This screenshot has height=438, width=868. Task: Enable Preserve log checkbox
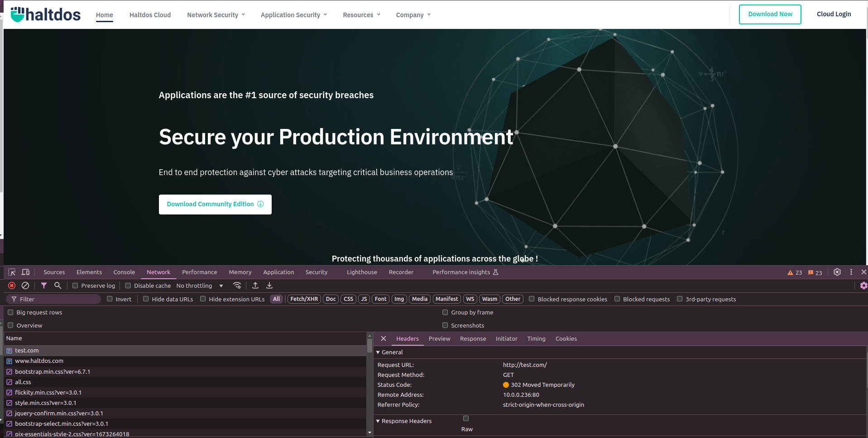click(75, 286)
